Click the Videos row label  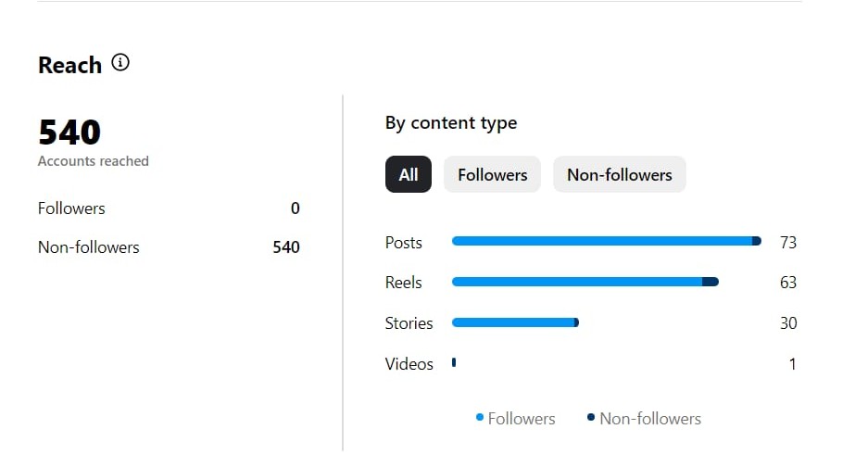409,364
